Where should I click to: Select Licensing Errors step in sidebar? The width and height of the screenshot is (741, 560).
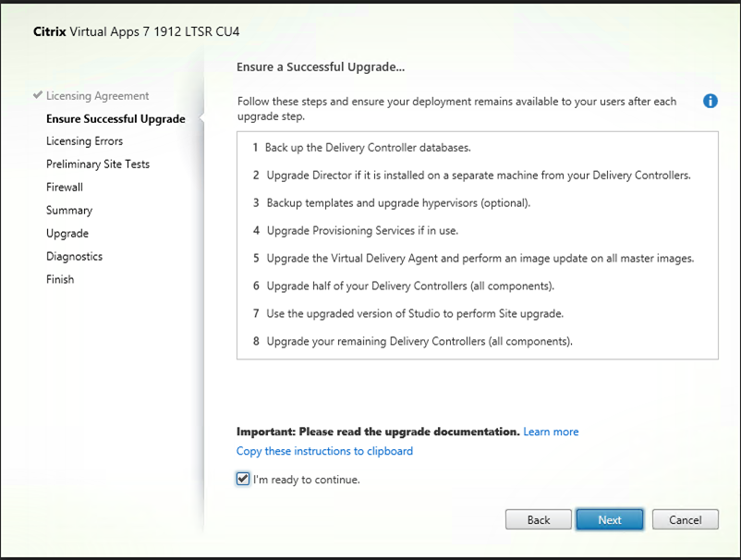point(85,141)
